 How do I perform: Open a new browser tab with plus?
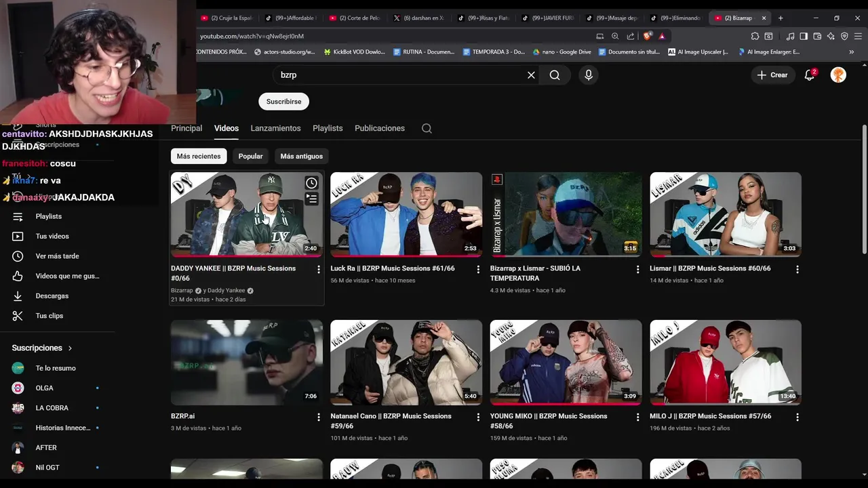(781, 18)
